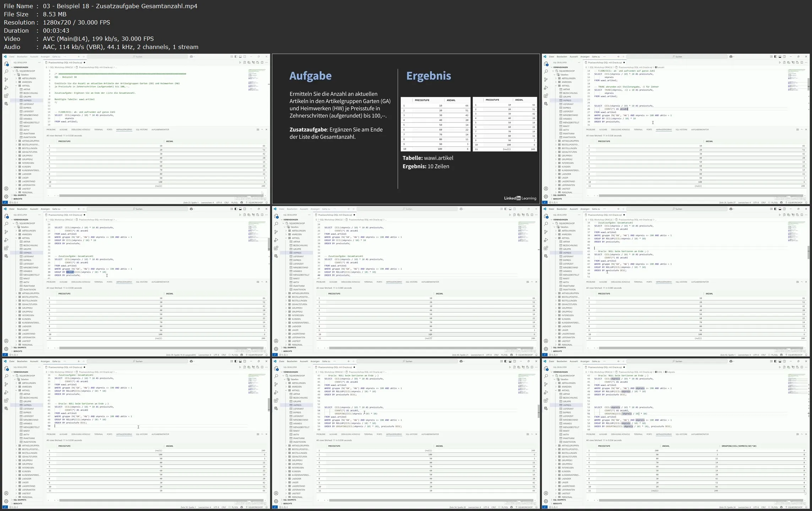Screen dimensions: 812x511
Task: Click vkpreis breadcrumb in three-column result frame
Action: tap(670, 372)
